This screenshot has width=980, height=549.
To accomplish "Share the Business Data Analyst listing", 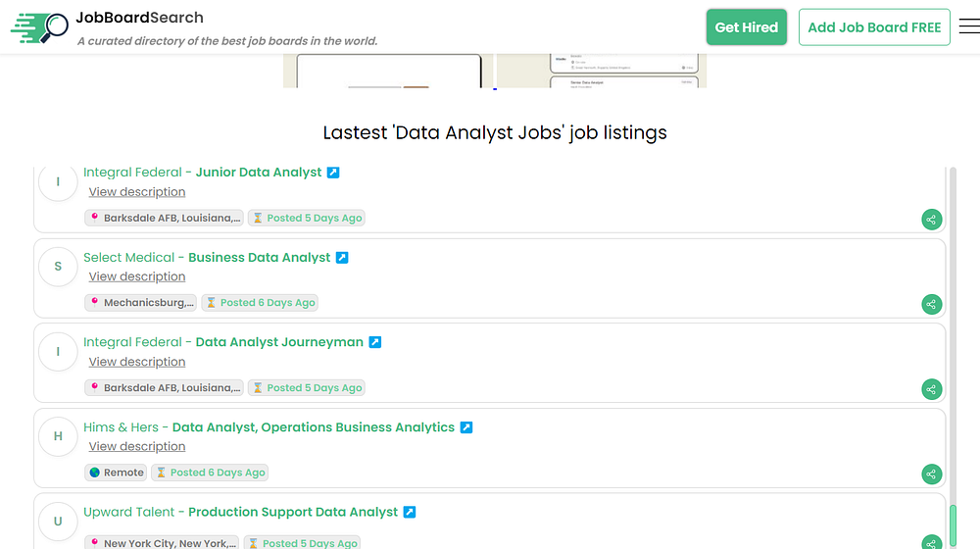I will (x=931, y=304).
